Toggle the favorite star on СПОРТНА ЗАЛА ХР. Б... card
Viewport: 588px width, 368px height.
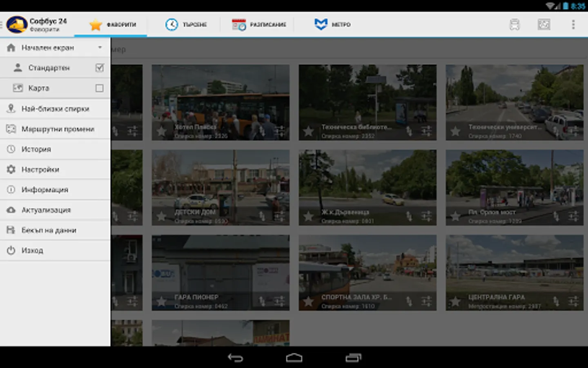[x=309, y=302]
